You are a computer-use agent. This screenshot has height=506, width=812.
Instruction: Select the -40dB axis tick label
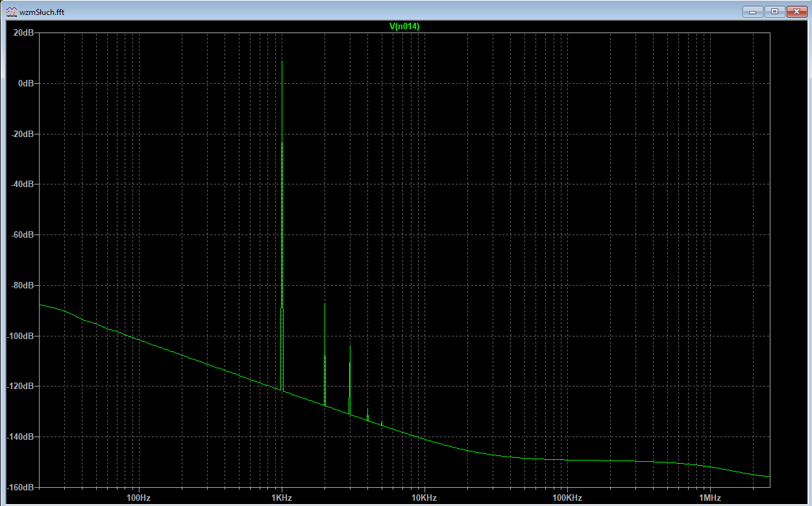[x=23, y=184]
